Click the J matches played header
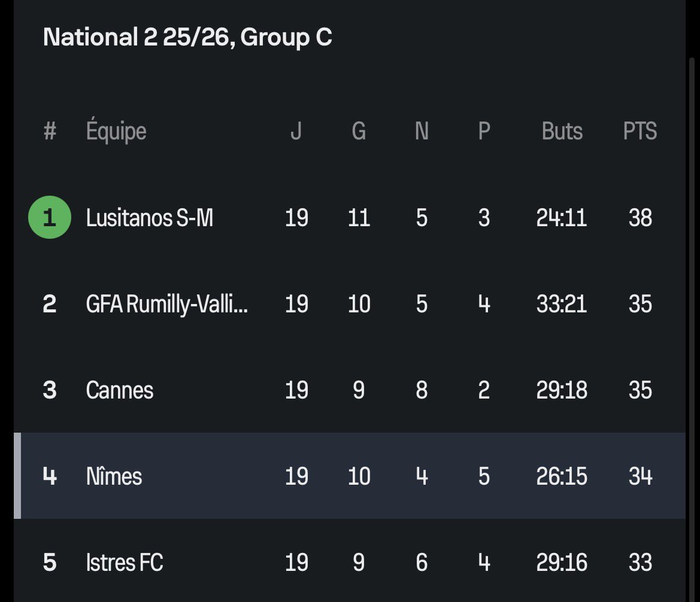700x602 pixels. 296,131
